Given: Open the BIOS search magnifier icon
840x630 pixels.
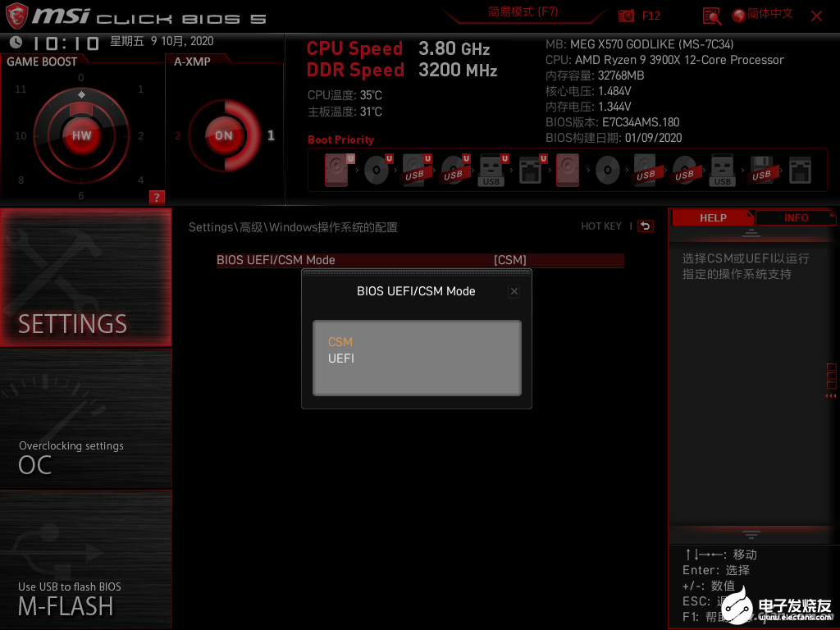Looking at the screenshot, I should [711, 16].
